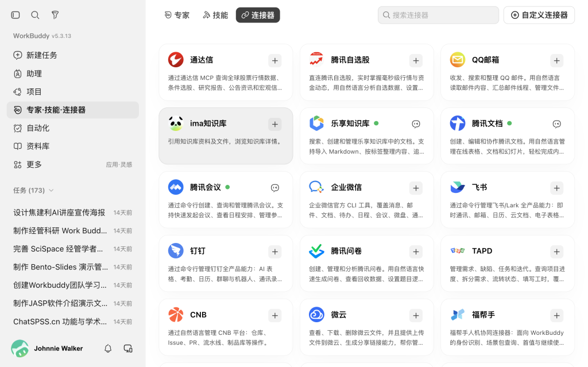This screenshot has width=588, height=367.
Task: Open task ChatSPSS.cn 功能与学术...
Action: 73,322
